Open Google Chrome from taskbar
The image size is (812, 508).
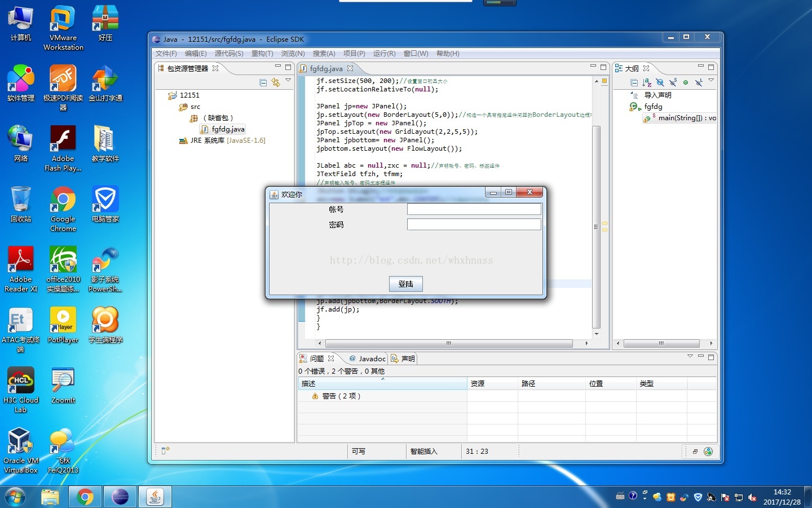tap(85, 497)
